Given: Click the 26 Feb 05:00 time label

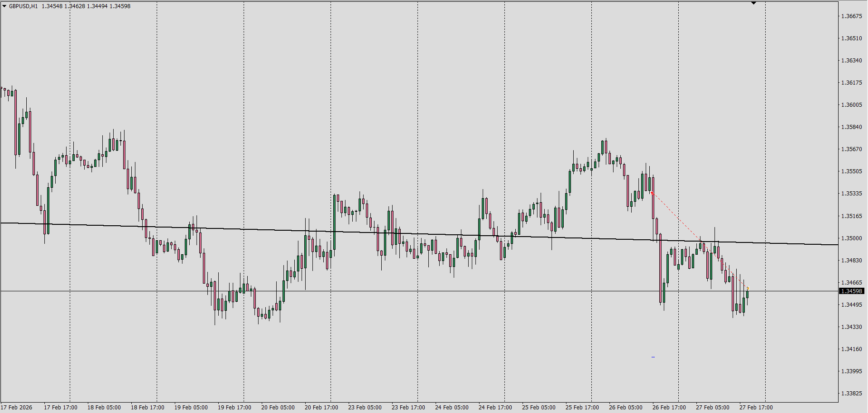Looking at the screenshot, I should [626, 408].
